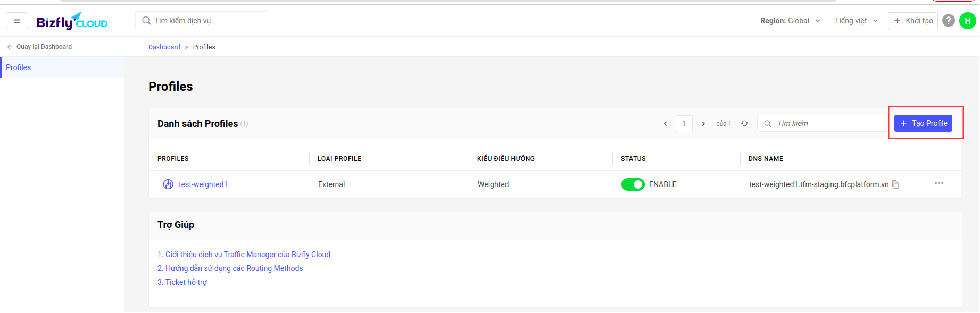The image size is (980, 313).
Task: Toggle the ENABLE status switch off
Action: 633,184
